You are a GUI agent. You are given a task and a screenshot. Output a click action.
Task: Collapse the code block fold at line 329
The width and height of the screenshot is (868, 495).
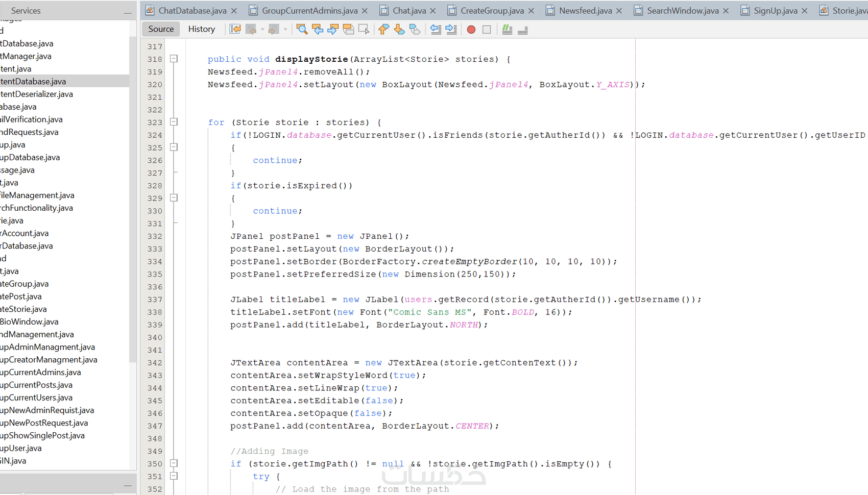[x=174, y=198]
